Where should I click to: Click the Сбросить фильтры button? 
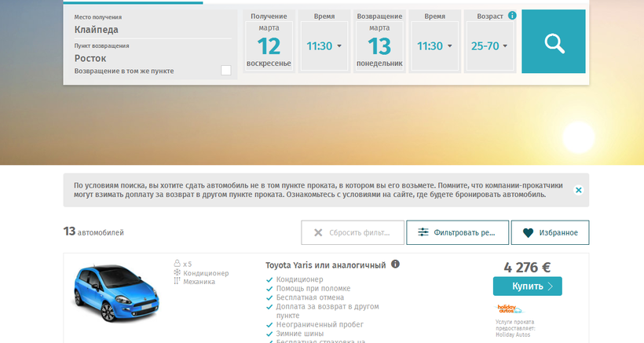tap(352, 232)
